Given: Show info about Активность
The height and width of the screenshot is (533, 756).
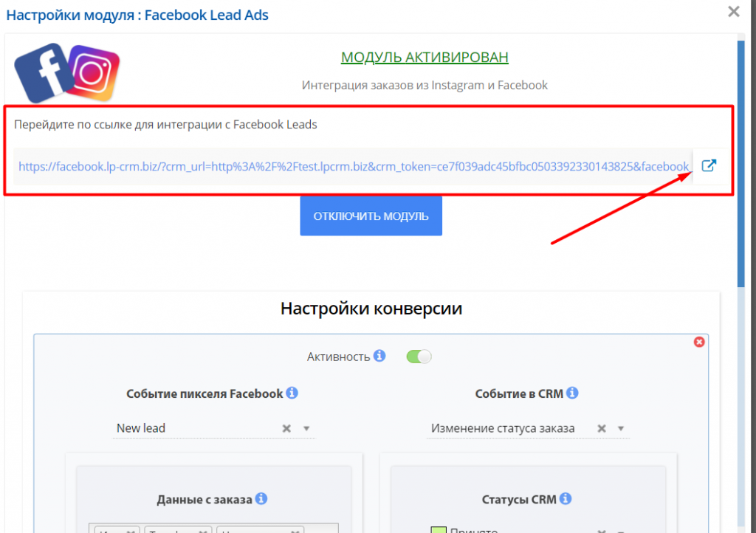Looking at the screenshot, I should click(x=379, y=356).
